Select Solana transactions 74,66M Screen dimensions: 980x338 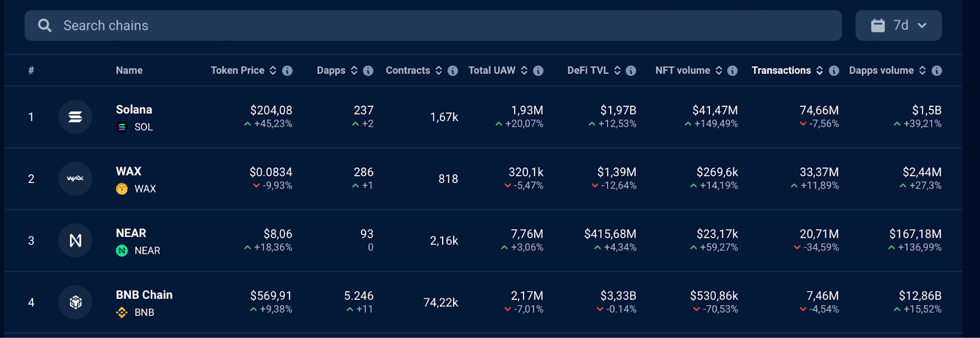coord(819,110)
